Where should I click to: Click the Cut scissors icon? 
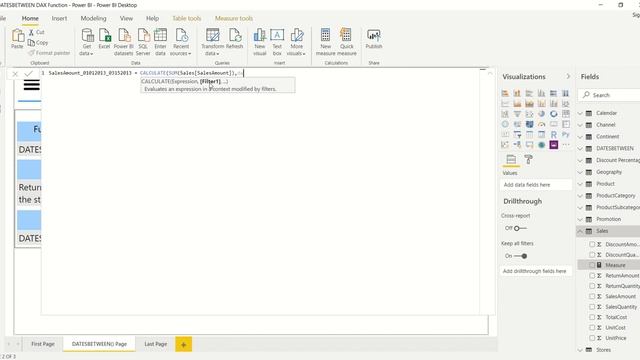tap(31, 32)
